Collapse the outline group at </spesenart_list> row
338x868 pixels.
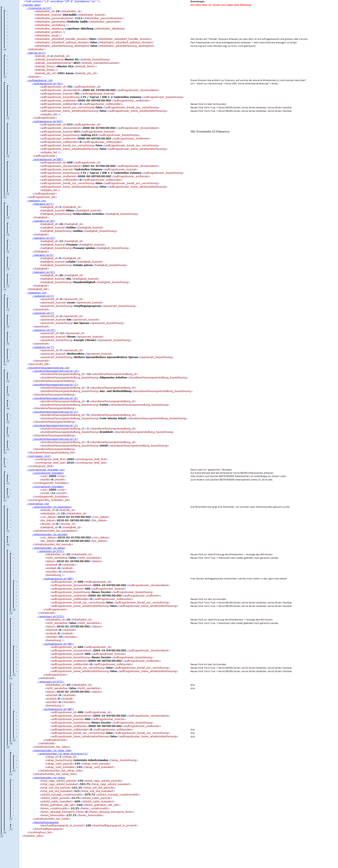[5, 364]
